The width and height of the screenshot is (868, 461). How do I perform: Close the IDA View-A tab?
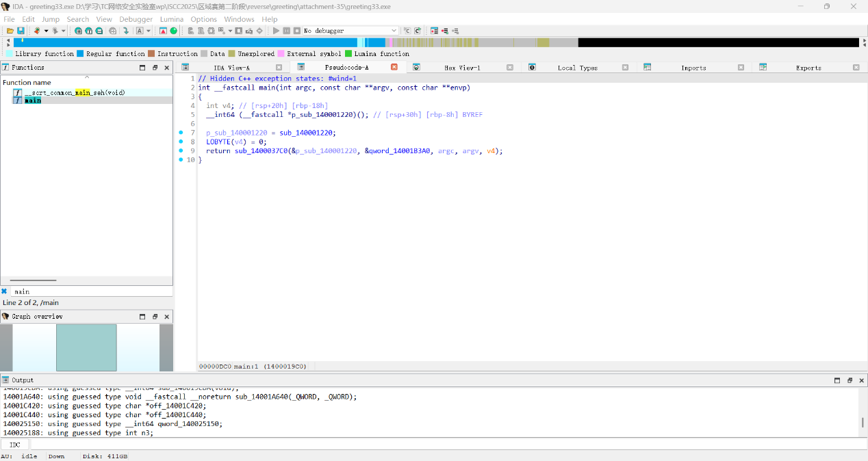[279, 67]
